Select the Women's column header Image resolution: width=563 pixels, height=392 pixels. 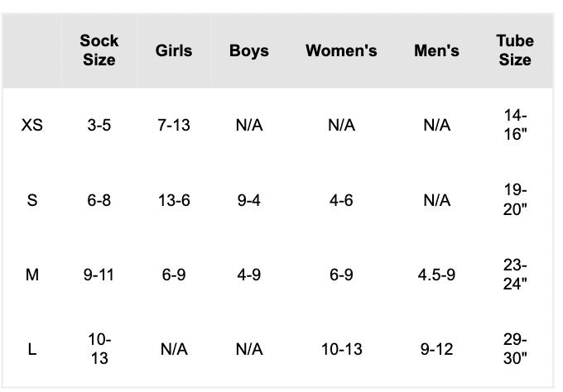pyautogui.click(x=341, y=50)
